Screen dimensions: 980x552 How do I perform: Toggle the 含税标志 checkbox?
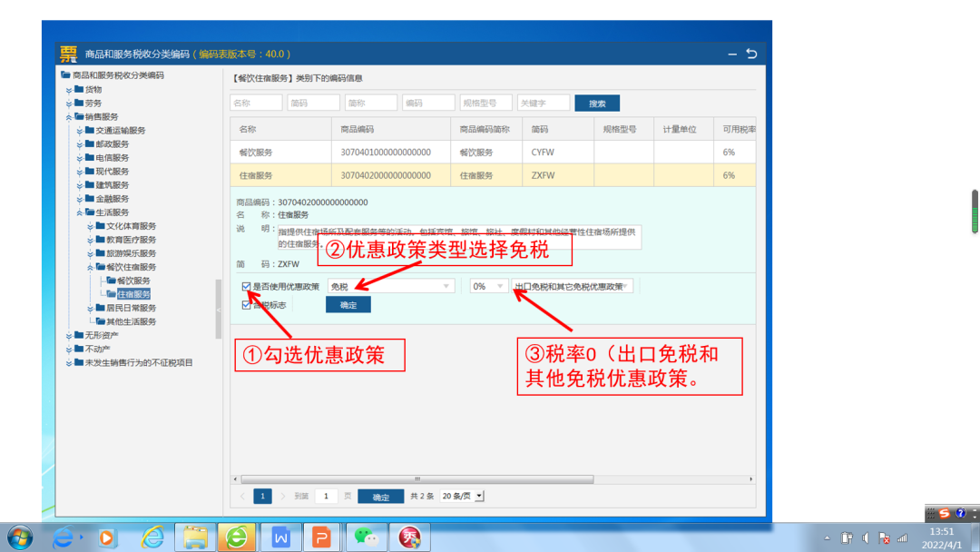(x=246, y=305)
